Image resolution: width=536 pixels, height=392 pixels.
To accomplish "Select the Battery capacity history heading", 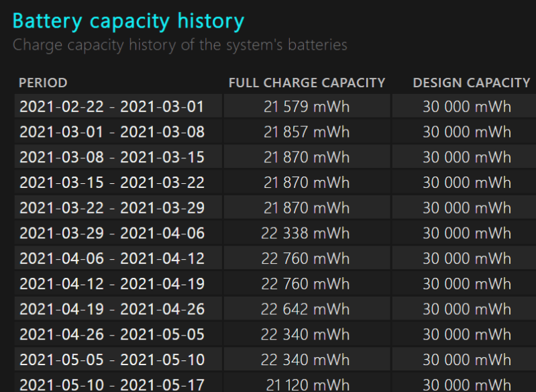I will tap(128, 21).
